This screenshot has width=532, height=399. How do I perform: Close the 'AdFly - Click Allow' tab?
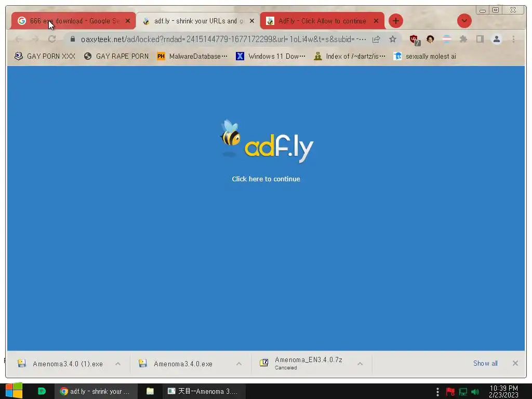coord(376,21)
